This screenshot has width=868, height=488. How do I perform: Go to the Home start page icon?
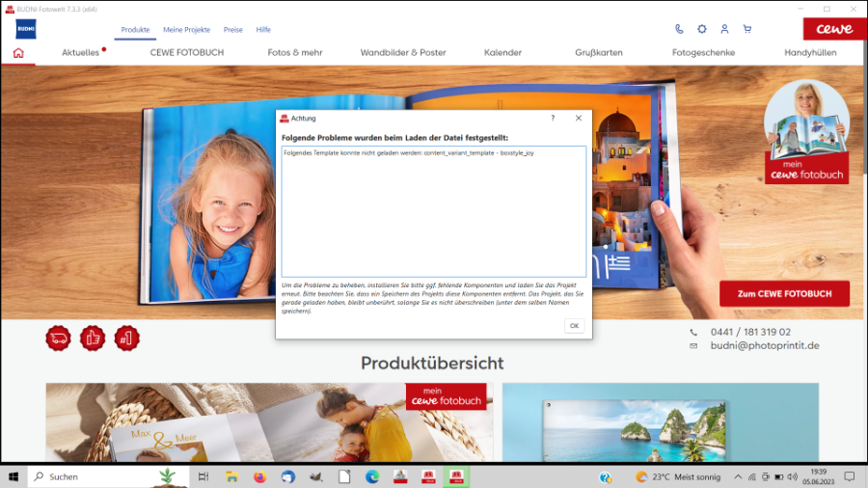[18, 53]
